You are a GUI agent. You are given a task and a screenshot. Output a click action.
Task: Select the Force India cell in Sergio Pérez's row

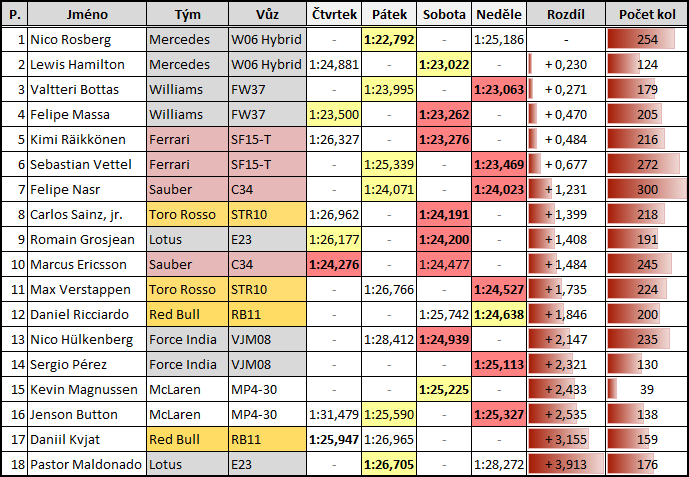(187, 365)
